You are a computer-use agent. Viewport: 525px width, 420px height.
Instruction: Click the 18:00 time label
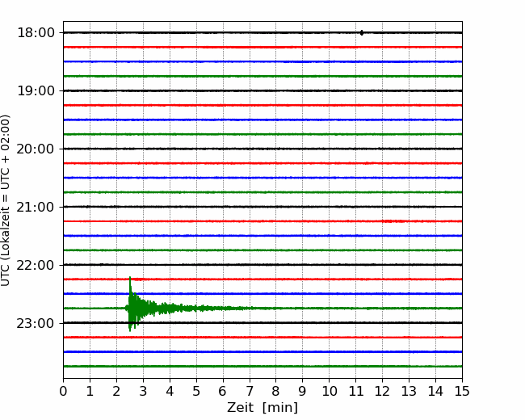(x=36, y=33)
